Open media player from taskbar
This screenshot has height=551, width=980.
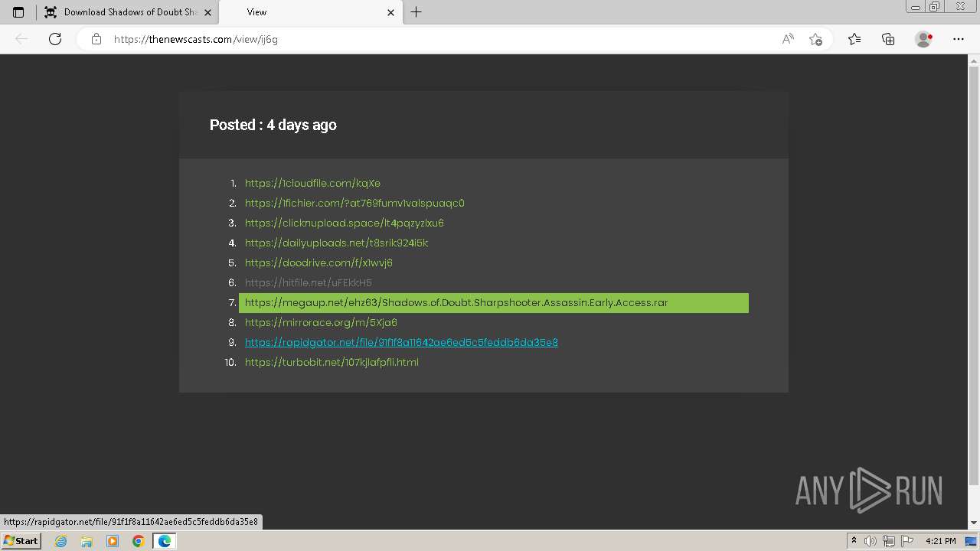pyautogui.click(x=113, y=541)
